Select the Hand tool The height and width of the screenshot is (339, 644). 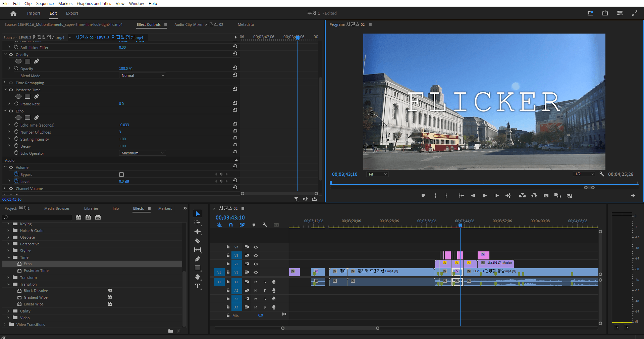198,277
